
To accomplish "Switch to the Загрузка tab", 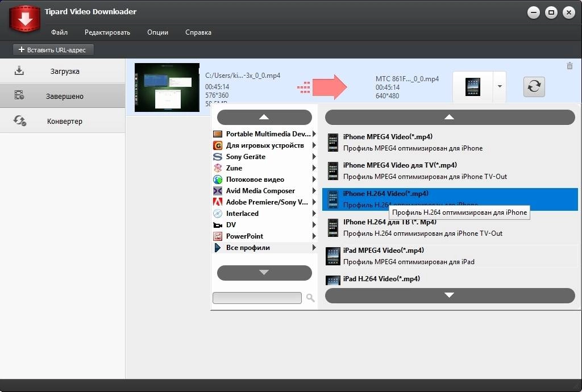I will 63,71.
